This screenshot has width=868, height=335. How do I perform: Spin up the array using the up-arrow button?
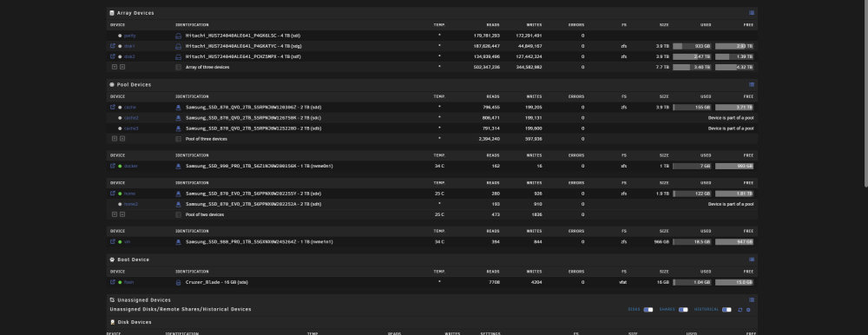point(122,67)
